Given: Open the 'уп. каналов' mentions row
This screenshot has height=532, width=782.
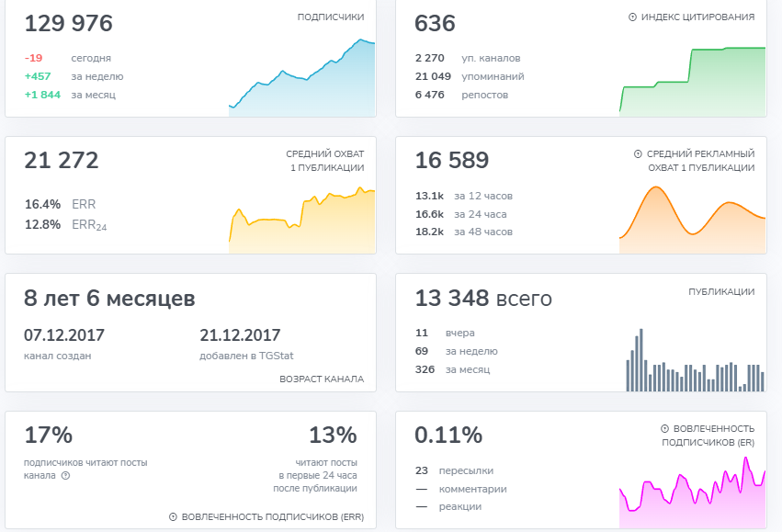Looking at the screenshot, I should pos(468,58).
